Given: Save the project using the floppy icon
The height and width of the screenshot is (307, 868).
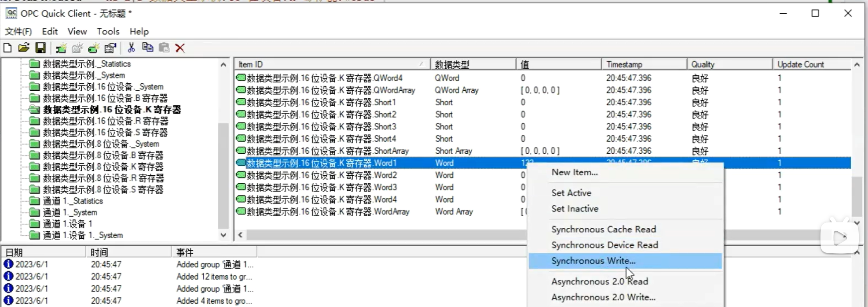Looking at the screenshot, I should click(40, 48).
